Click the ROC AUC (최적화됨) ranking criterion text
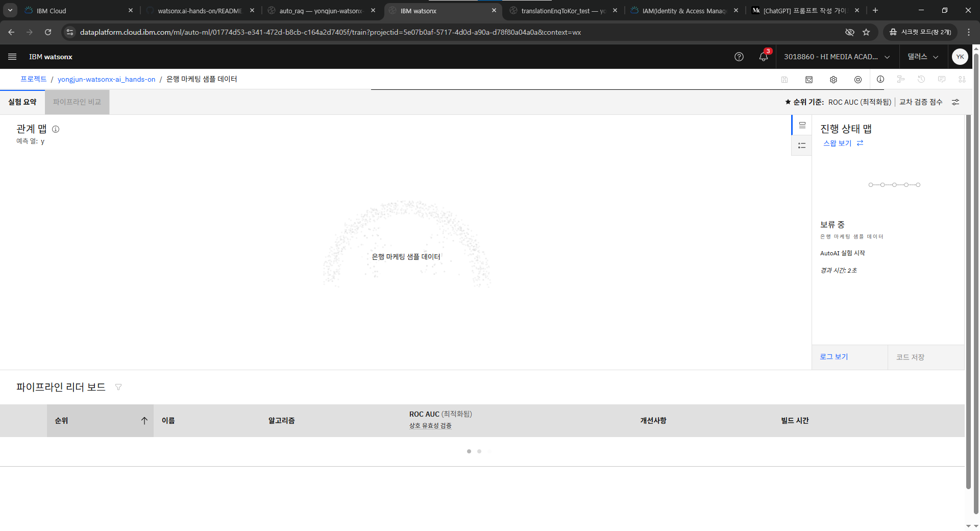Image resolution: width=980 pixels, height=531 pixels. tap(860, 102)
